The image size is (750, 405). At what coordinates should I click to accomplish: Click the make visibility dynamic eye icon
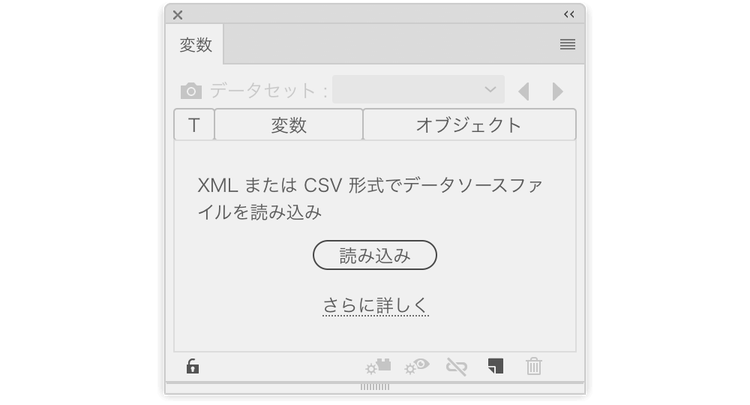(x=417, y=366)
